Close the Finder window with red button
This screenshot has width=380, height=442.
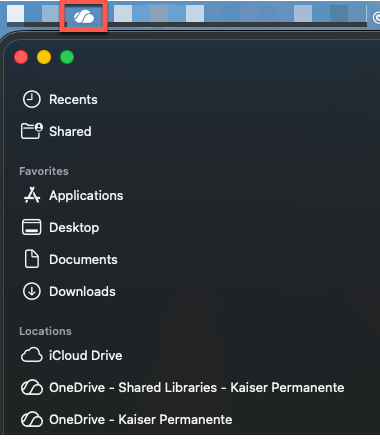click(21, 57)
